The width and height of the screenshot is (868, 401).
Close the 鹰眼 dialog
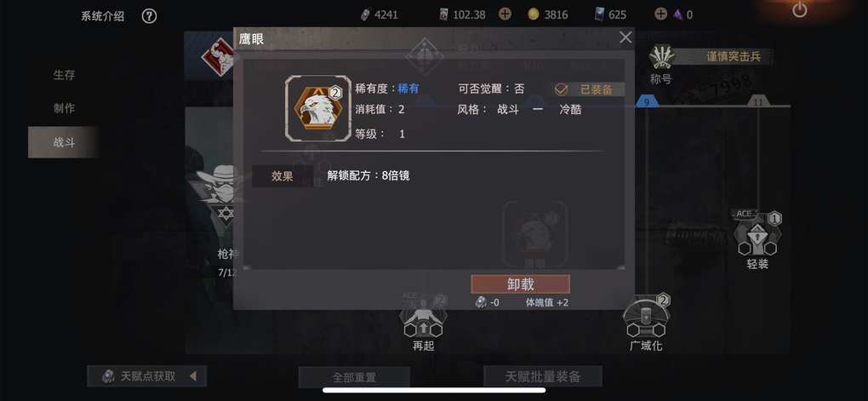(625, 37)
